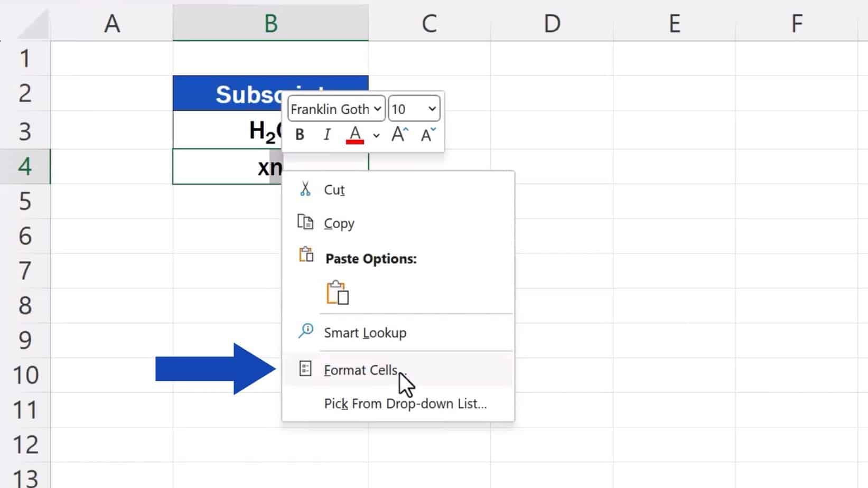This screenshot has width=868, height=488.
Task: Click the Cut scissors icon
Action: [305, 189]
